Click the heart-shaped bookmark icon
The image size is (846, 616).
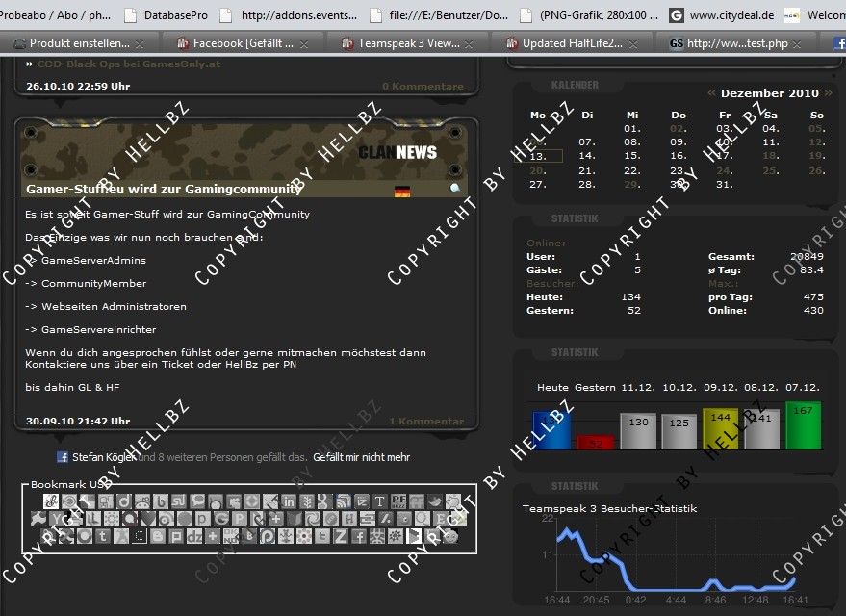coord(147,519)
